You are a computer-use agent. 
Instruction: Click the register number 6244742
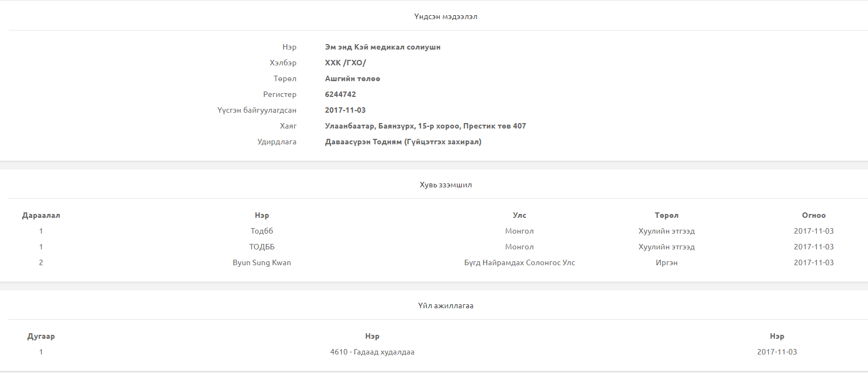[x=340, y=94]
